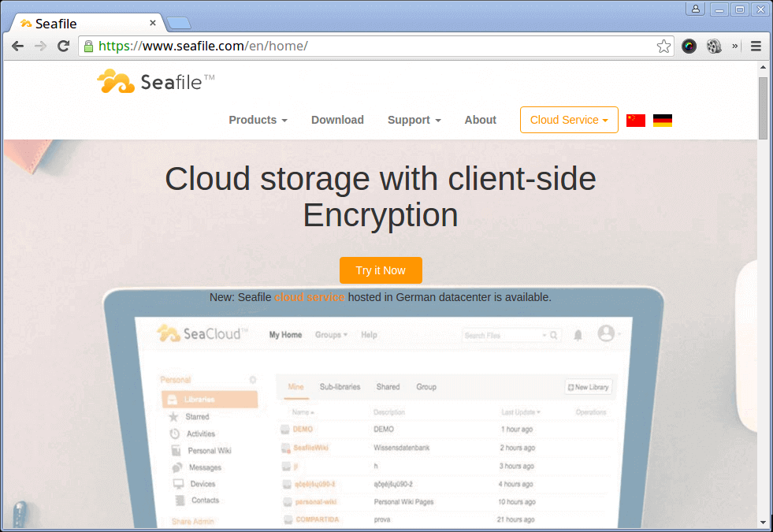The image size is (773, 532).
Task: Click the browser forward arrow
Action: click(40, 47)
